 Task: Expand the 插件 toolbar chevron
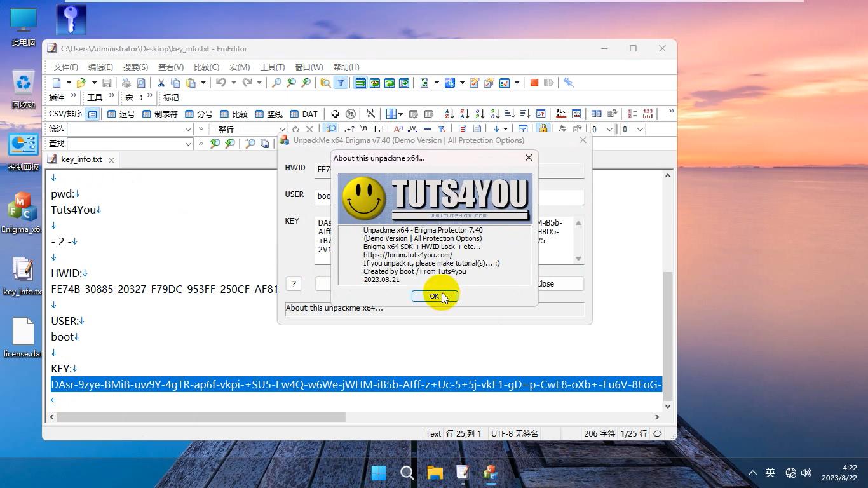73,97
